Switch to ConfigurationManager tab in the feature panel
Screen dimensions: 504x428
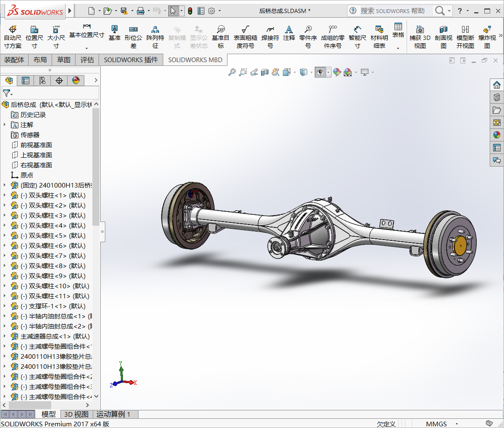(42, 81)
